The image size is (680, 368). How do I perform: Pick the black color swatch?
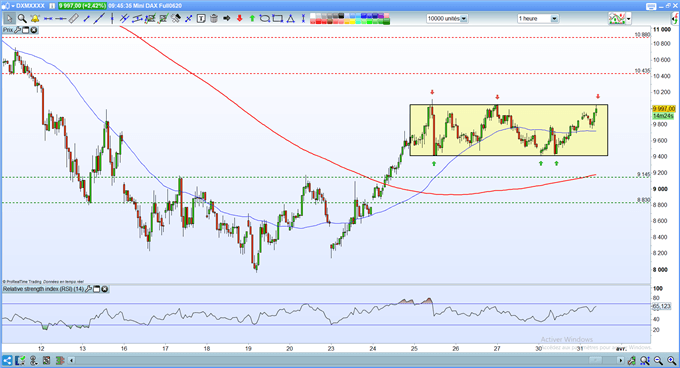[x=341, y=16]
